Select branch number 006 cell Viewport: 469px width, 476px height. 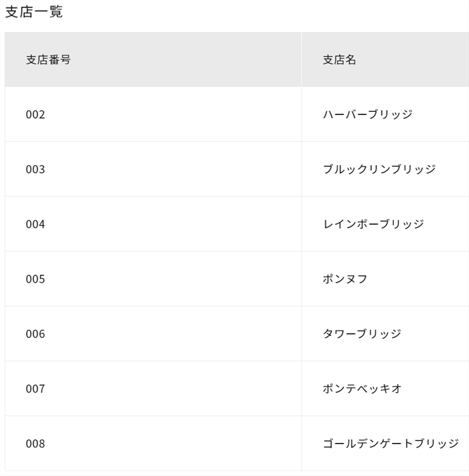pyautogui.click(x=36, y=334)
